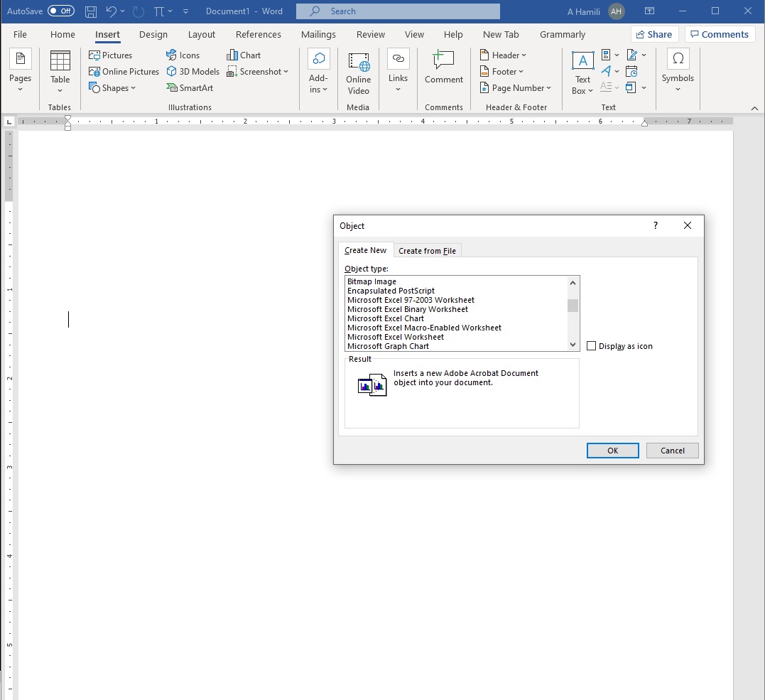765x700 pixels.
Task: Switch to Home tab
Action: (x=63, y=34)
